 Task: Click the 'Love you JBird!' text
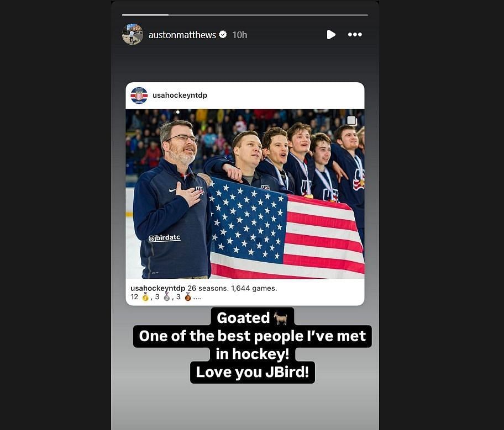pos(253,372)
